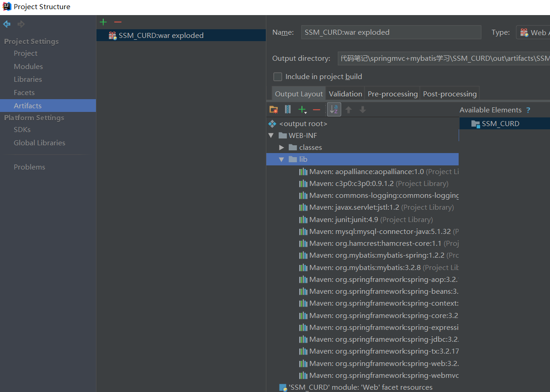Image resolution: width=550 pixels, height=392 pixels.
Task: Select Maven org.springframework:spring-beans entry
Action: pos(379,291)
